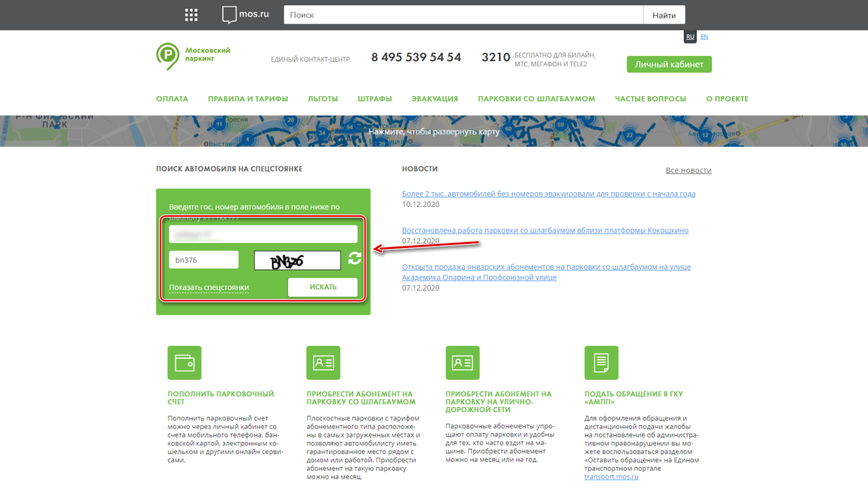The height and width of the screenshot is (489, 868).
Task: Open ПАРКОВКИ СО ШЛАГБАУМОМ menu
Action: pyautogui.click(x=536, y=98)
